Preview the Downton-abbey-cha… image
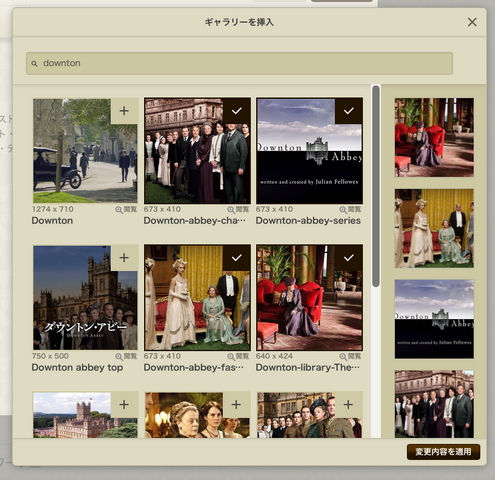The image size is (495, 480). click(x=238, y=210)
